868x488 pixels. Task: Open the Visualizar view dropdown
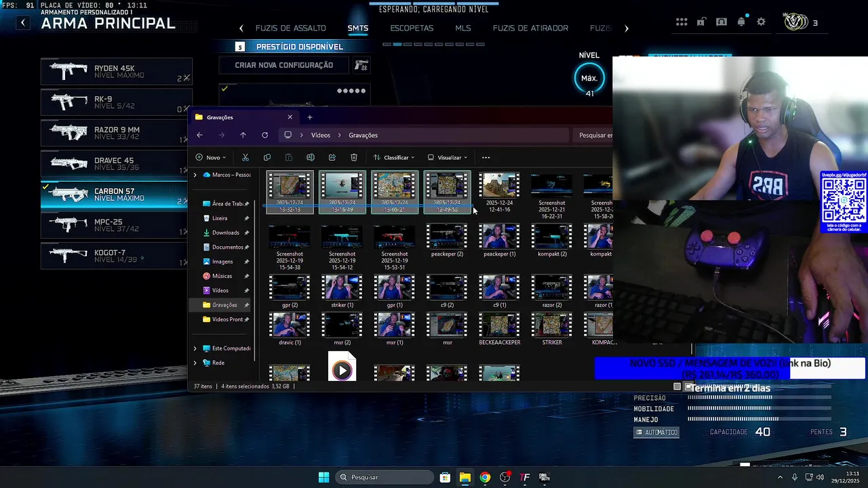point(448,157)
